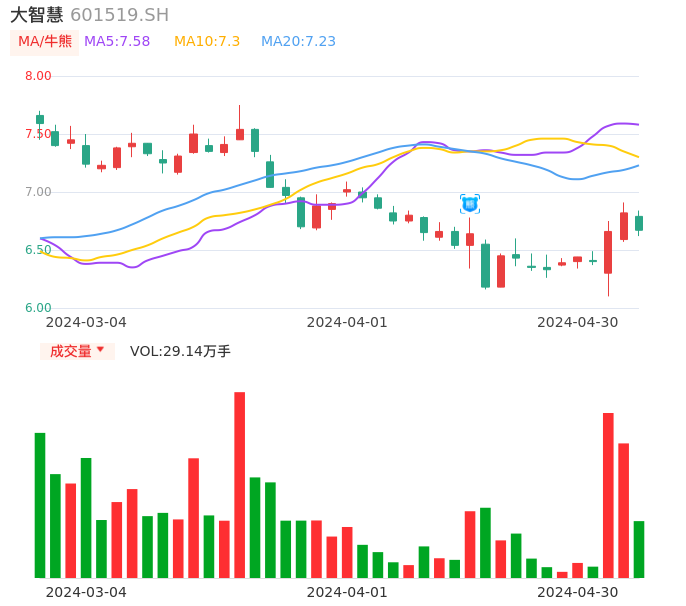
Task: Click the blue bear (熊) signal marker
Action: (x=469, y=204)
